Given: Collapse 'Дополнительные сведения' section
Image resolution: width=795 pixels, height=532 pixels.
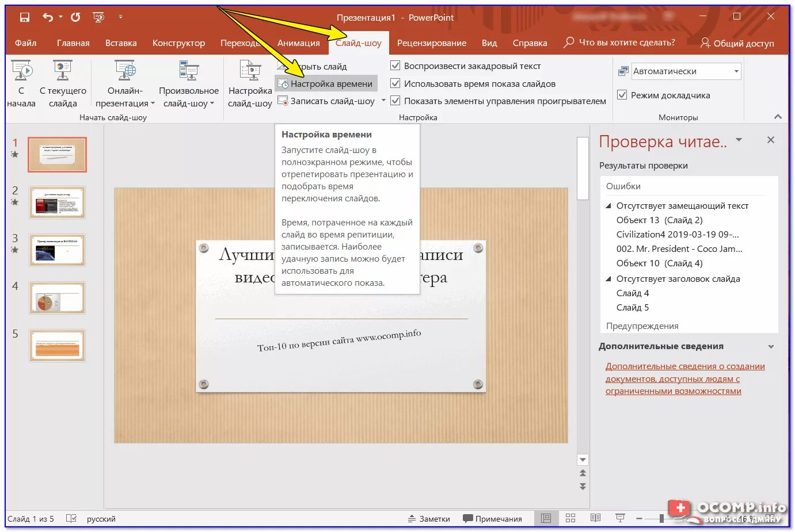Looking at the screenshot, I should tap(771, 346).
